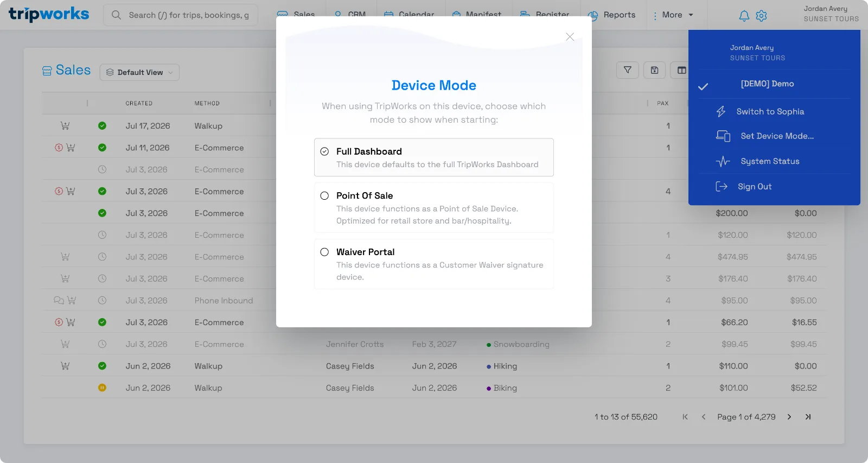
Task: Click the METHOD column header
Action: (207, 103)
